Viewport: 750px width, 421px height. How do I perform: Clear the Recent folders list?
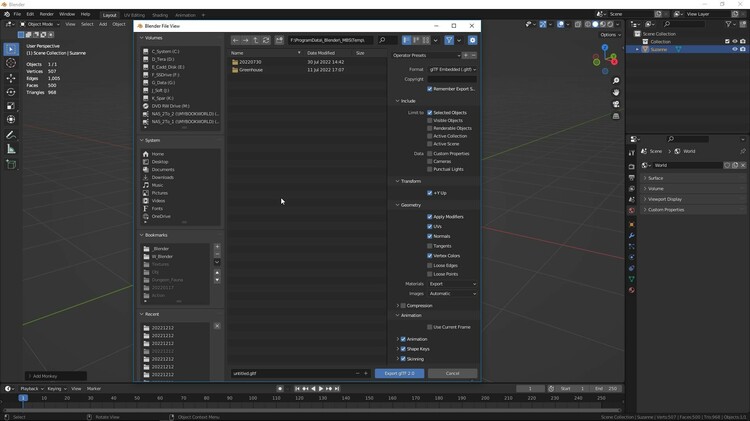[x=217, y=326]
